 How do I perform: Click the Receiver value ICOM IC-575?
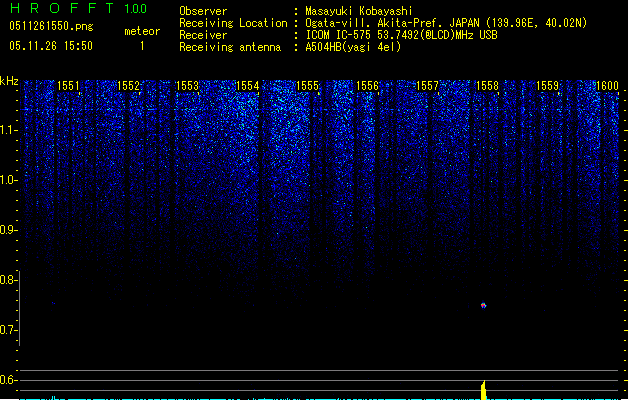pyautogui.click(x=339, y=35)
